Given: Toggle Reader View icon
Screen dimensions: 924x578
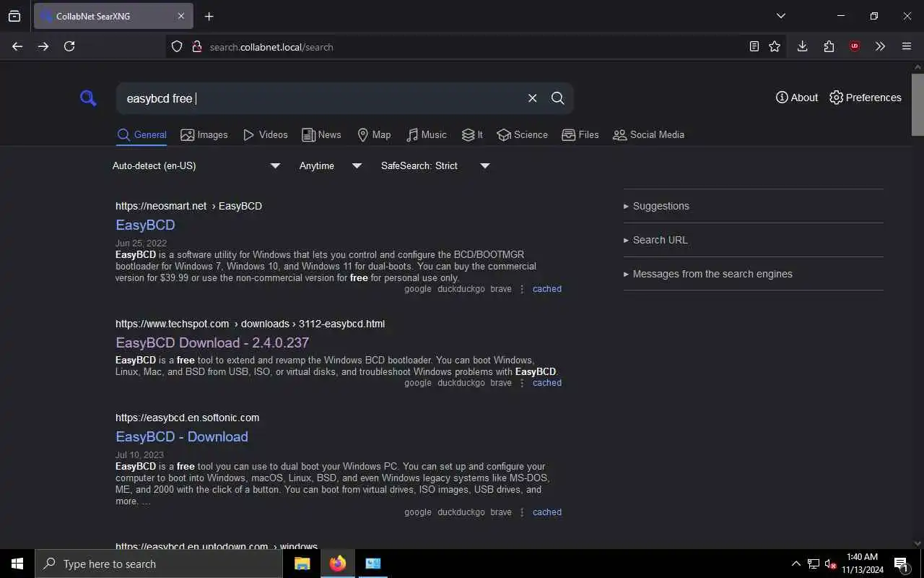Looking at the screenshot, I should (754, 46).
